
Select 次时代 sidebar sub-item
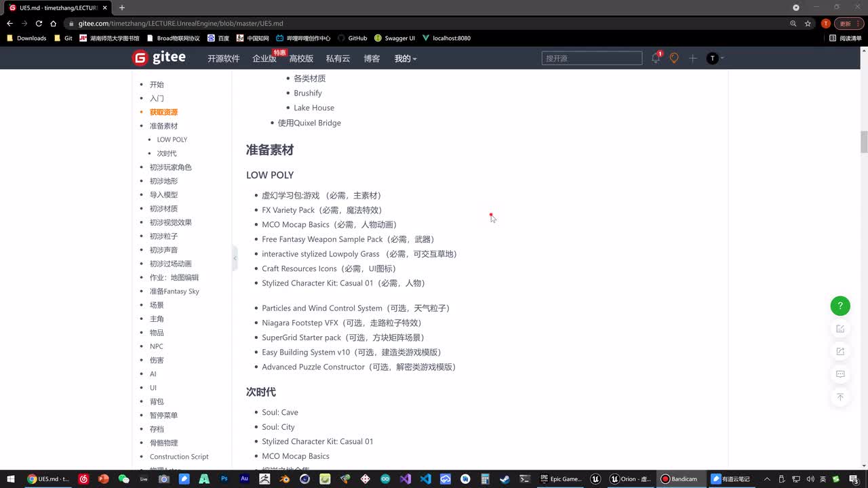pyautogui.click(x=167, y=153)
